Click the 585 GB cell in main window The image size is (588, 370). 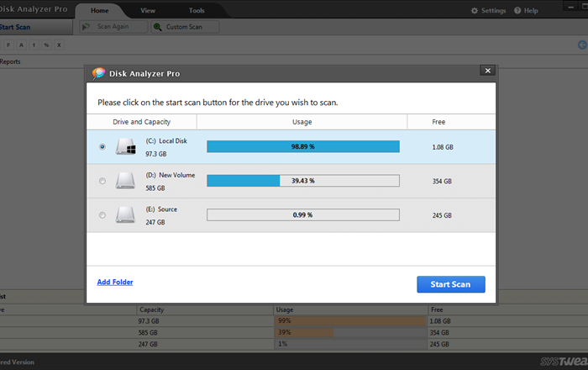point(148,333)
